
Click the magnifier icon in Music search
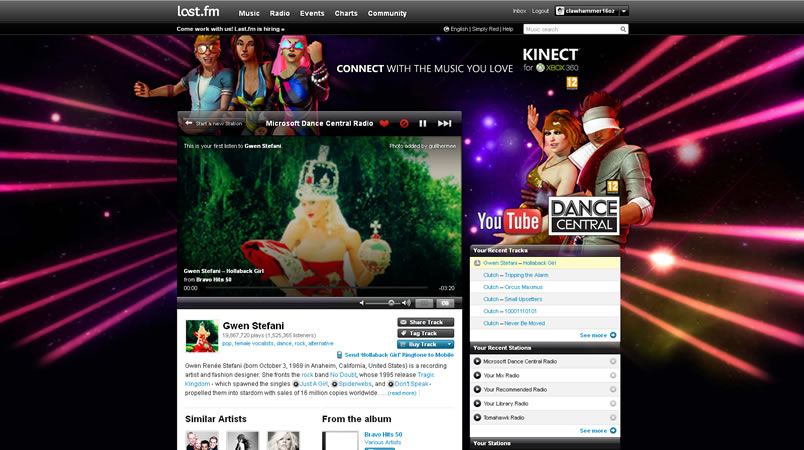tap(624, 29)
